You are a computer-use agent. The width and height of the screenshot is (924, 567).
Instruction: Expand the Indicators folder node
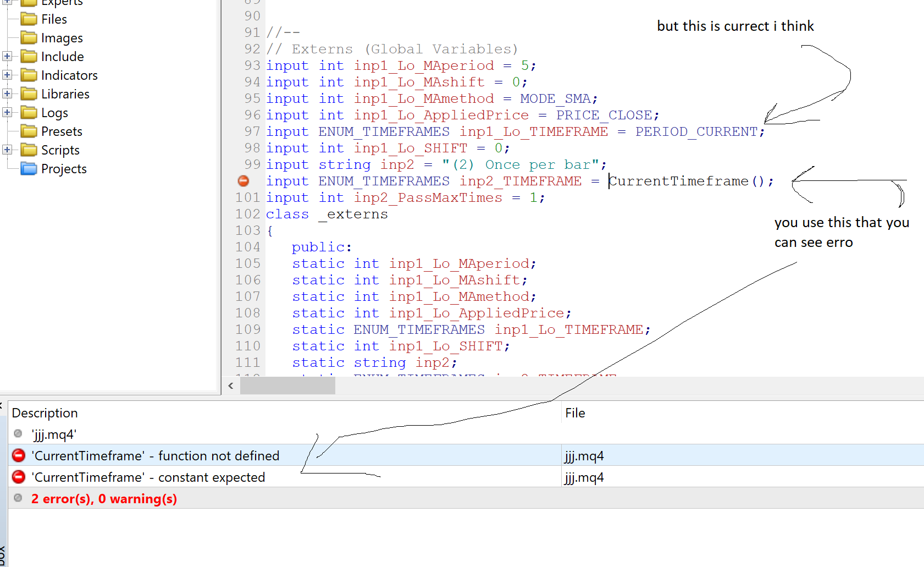7,75
